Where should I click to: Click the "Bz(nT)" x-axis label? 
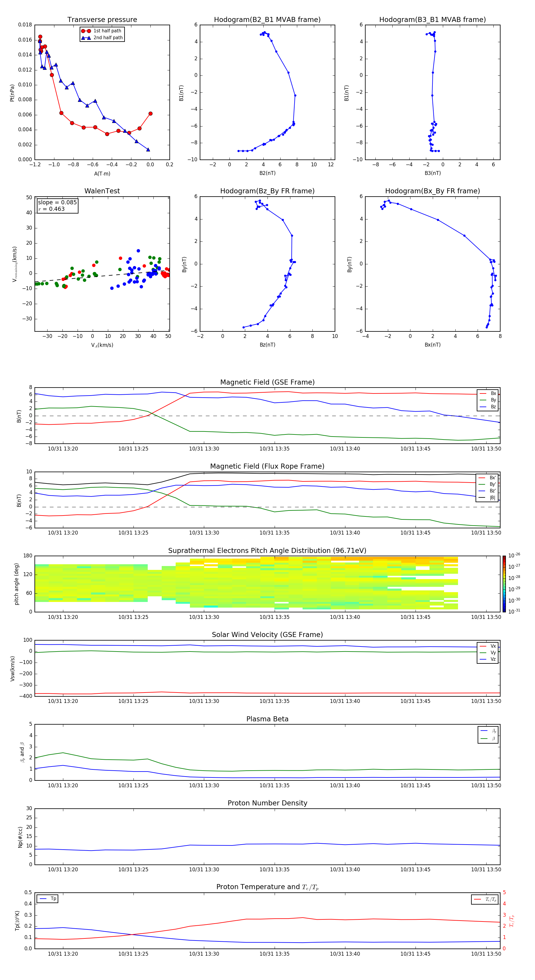click(x=267, y=345)
